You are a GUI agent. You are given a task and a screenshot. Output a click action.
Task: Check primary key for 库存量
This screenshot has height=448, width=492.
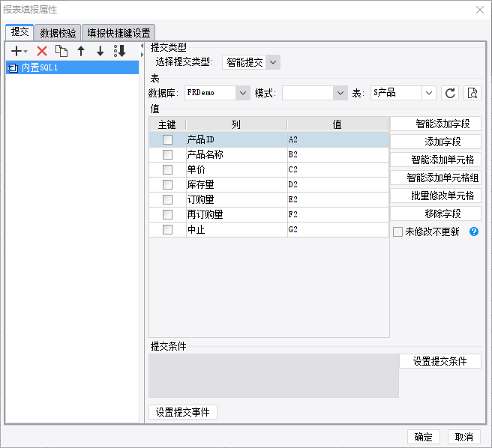pyautogui.click(x=167, y=184)
